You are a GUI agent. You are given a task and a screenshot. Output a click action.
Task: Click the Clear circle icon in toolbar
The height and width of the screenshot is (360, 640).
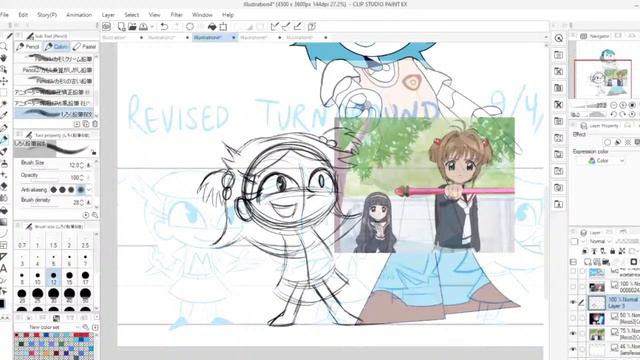click(190, 27)
